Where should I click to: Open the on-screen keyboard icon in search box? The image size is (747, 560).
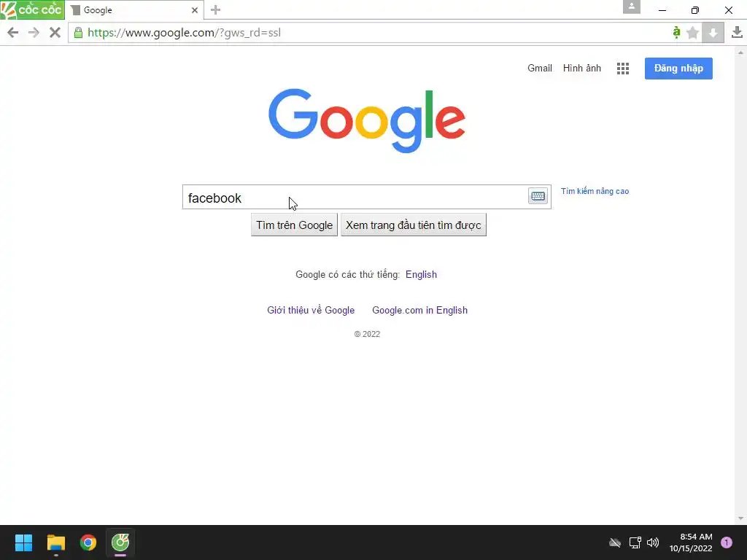pyautogui.click(x=538, y=195)
